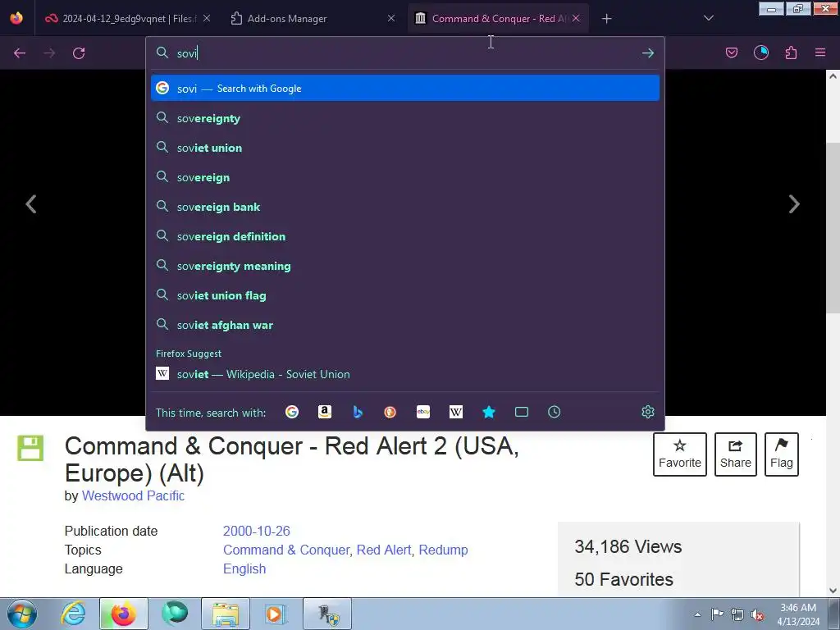Screen dimensions: 840x630
Task: Search this time with Bing icon
Action: tap(358, 412)
